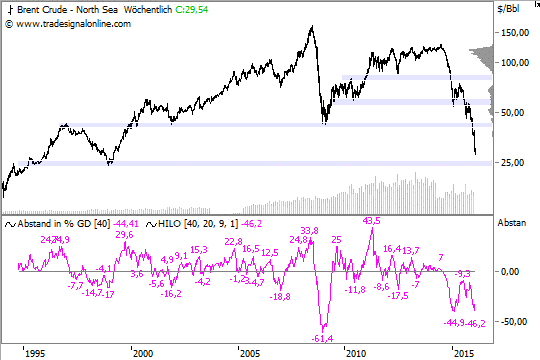Click the 29,6 peak annotation
The height and width of the screenshot is (360, 540).
(x=124, y=235)
